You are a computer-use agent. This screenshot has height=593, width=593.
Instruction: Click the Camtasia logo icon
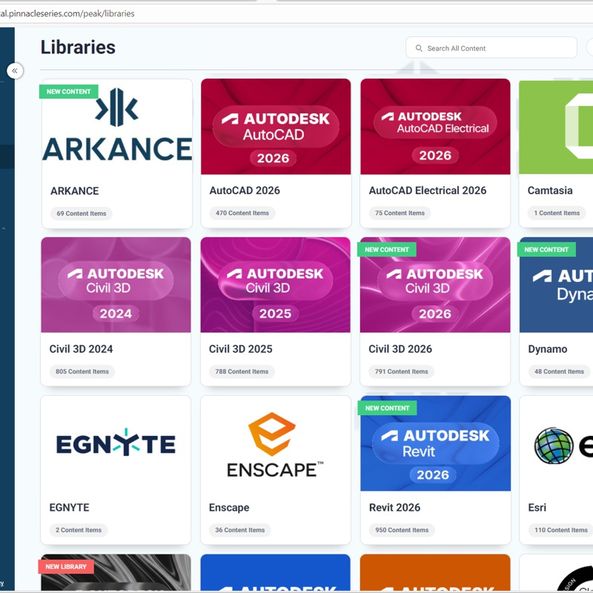click(579, 126)
